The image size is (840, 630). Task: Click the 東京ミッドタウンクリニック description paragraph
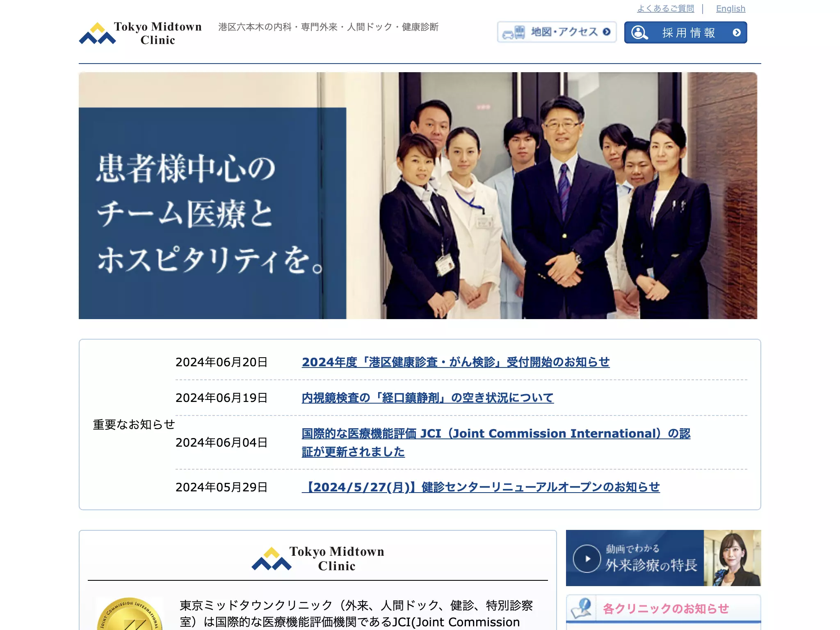(356, 614)
